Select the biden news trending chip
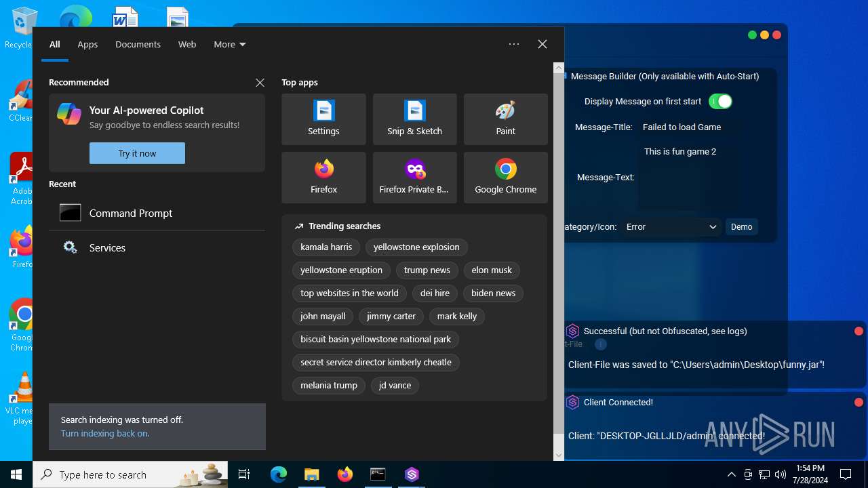Viewport: 868px width, 488px height. pos(493,293)
